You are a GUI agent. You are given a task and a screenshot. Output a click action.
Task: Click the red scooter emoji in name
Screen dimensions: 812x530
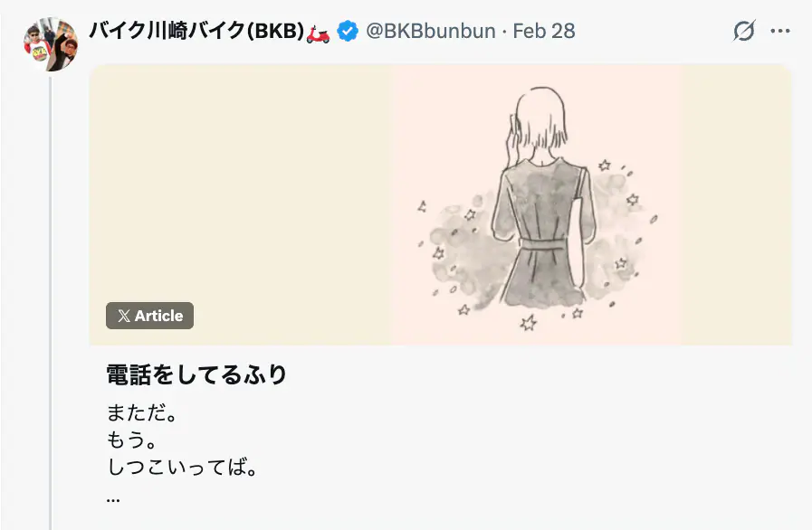[318, 33]
